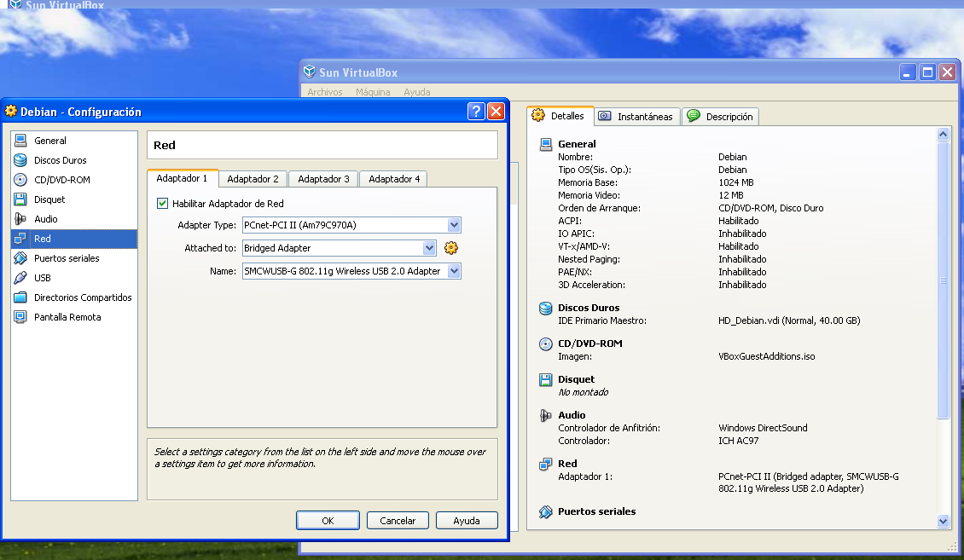This screenshot has height=560, width=964.
Task: Select General label in settings list
Action: tap(49, 141)
